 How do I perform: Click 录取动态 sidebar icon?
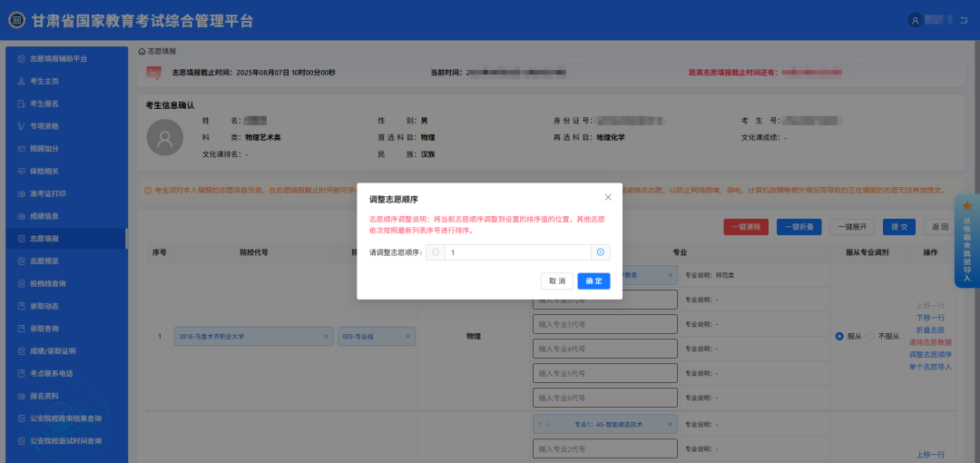(x=21, y=306)
